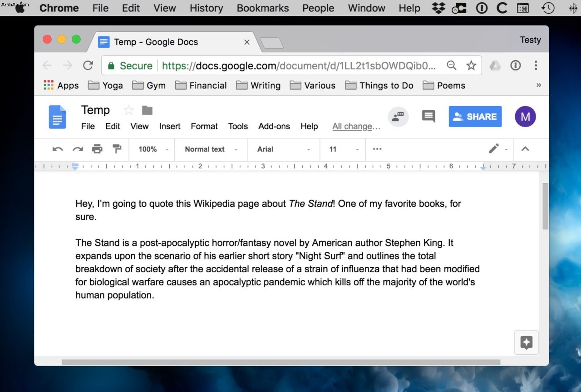Open the Zoom 100% dropdown
This screenshot has height=392, width=581.
tap(153, 149)
